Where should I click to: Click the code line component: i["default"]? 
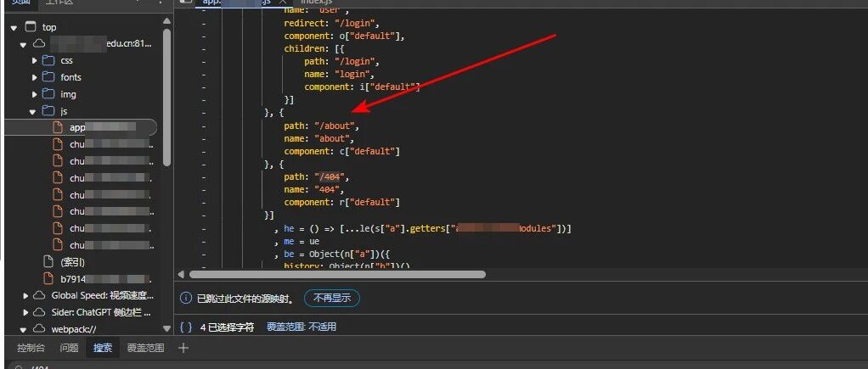[363, 87]
